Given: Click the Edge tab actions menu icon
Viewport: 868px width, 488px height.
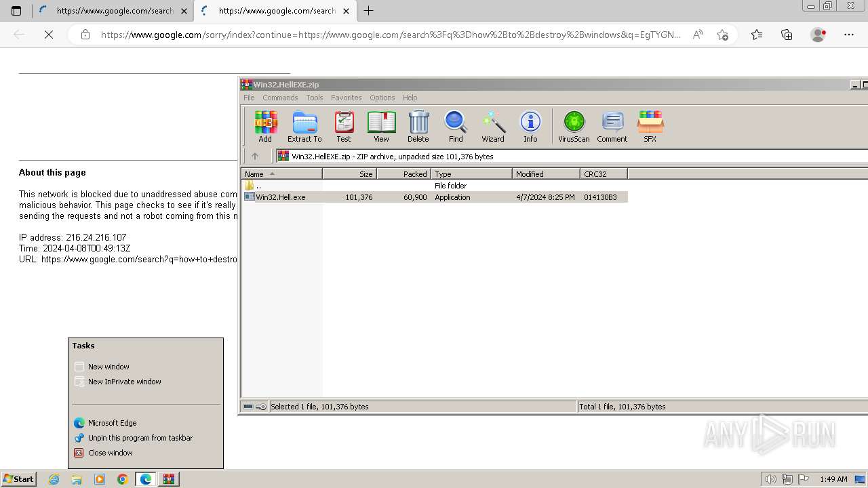Looking at the screenshot, I should pyautogui.click(x=16, y=11).
